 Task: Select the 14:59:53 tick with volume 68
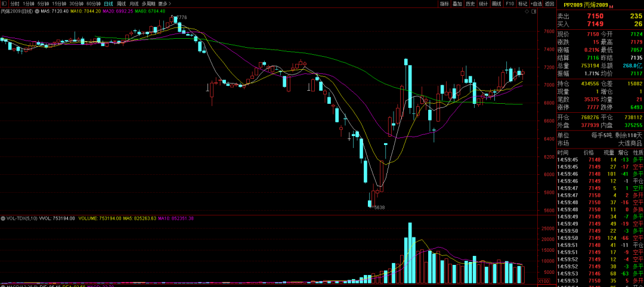pos(600,273)
